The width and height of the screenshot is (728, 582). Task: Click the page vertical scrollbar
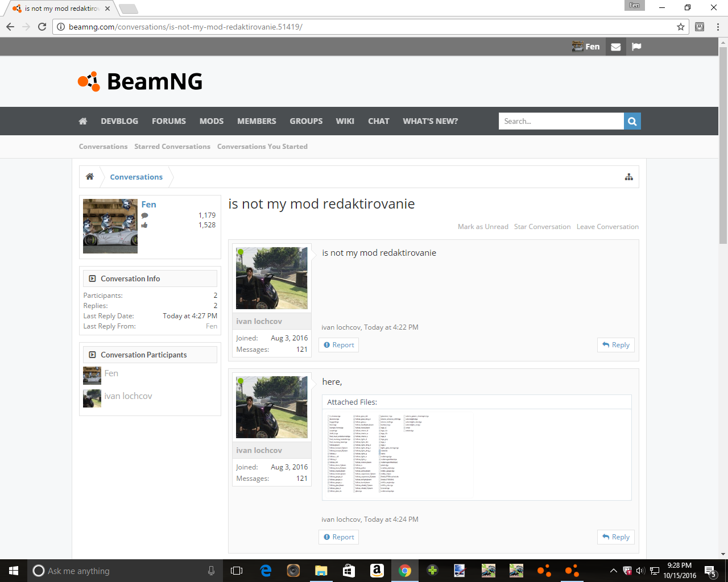click(723, 145)
